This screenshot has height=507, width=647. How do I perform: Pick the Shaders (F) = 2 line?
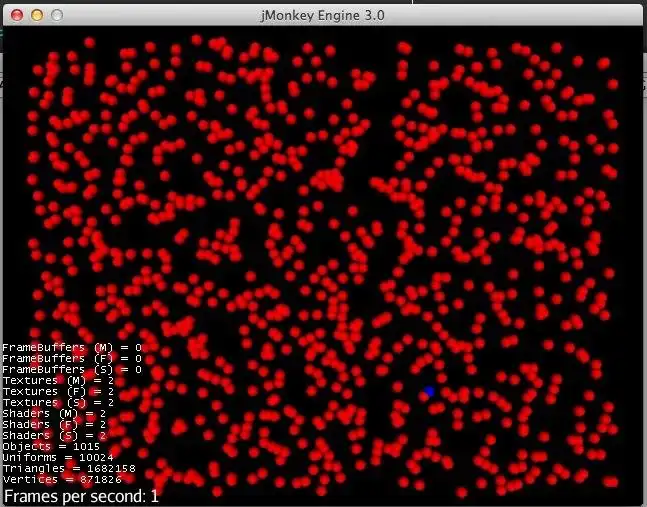(x=54, y=424)
